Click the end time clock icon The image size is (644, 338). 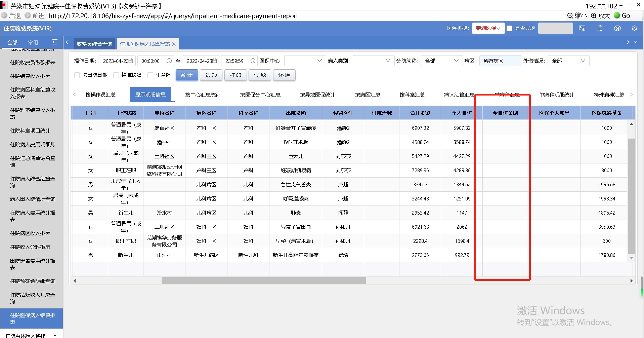[x=253, y=61]
